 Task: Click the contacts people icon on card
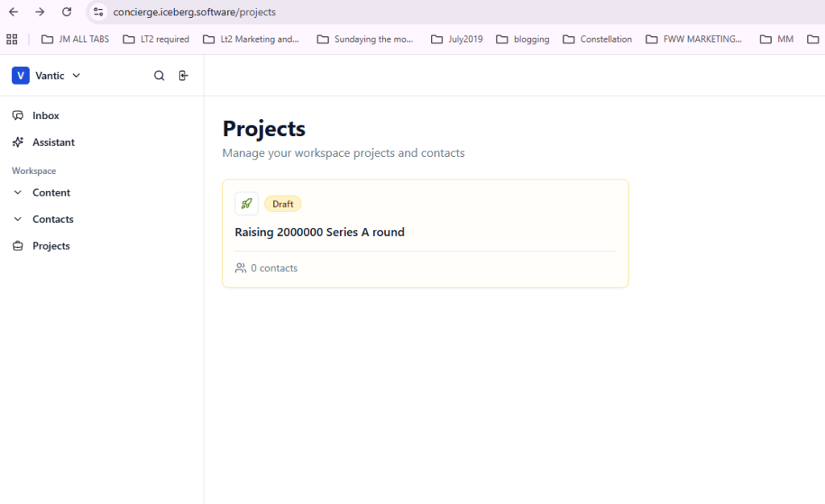pyautogui.click(x=240, y=268)
